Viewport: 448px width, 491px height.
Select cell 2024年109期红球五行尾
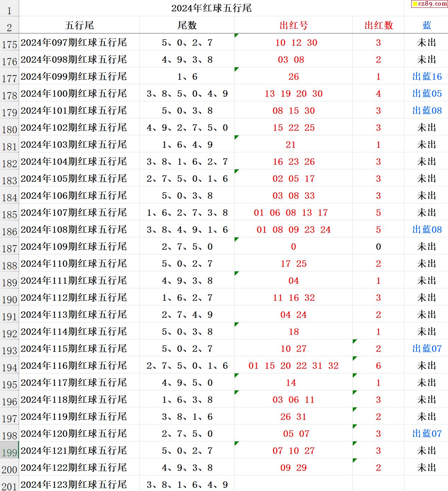pyautogui.click(x=74, y=247)
